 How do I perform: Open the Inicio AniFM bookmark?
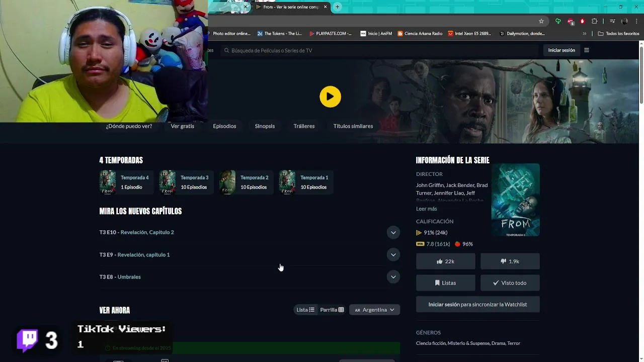(376, 34)
